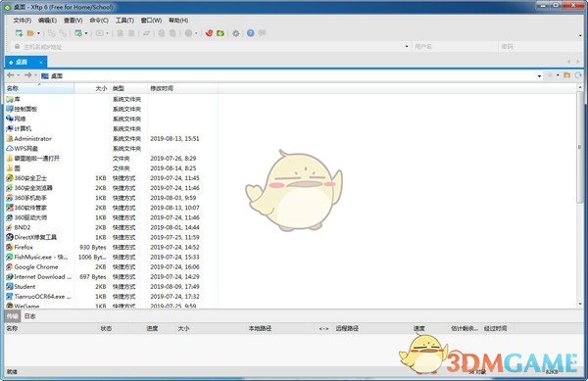Sort files by the 名称 column header
The image size is (588, 381).
click(x=39, y=88)
